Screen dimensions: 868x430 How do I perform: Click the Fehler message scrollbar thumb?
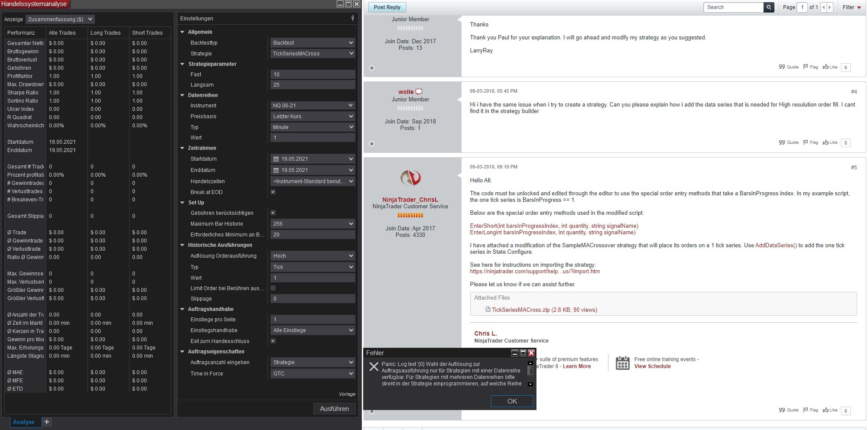(x=530, y=370)
